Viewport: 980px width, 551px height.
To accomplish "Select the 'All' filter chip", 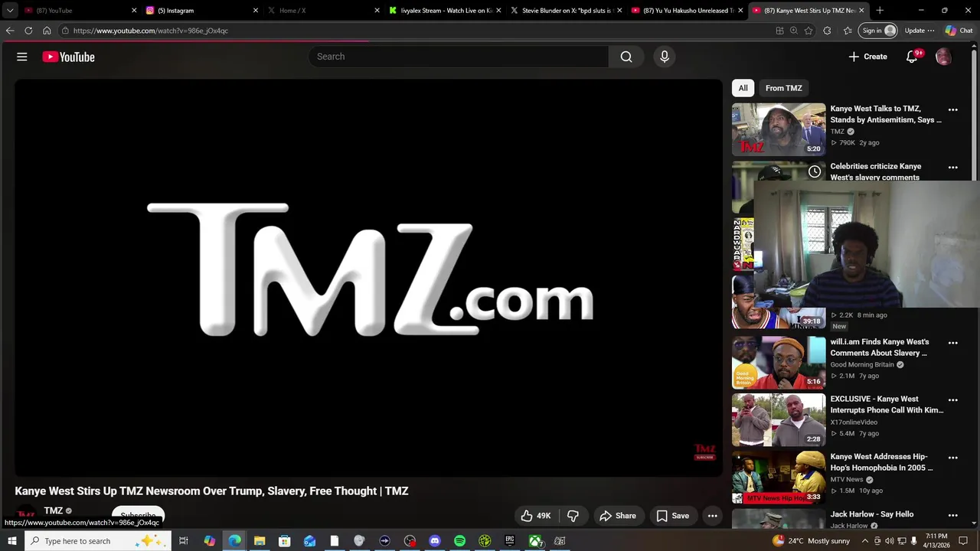I will (x=743, y=88).
